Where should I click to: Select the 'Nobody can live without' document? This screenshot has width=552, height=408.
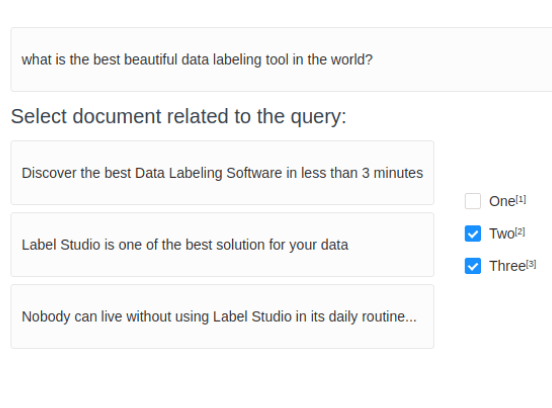pyautogui.click(x=222, y=316)
